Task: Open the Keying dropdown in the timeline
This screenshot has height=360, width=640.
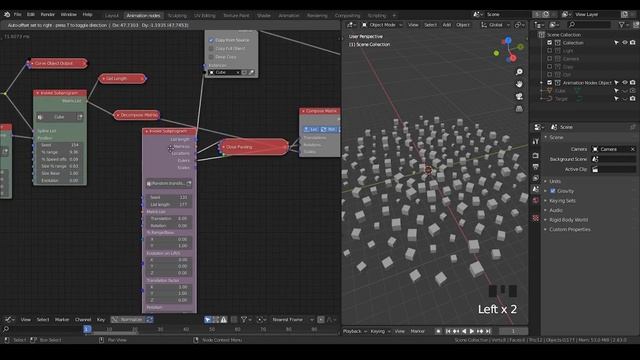Action: [x=380, y=331]
